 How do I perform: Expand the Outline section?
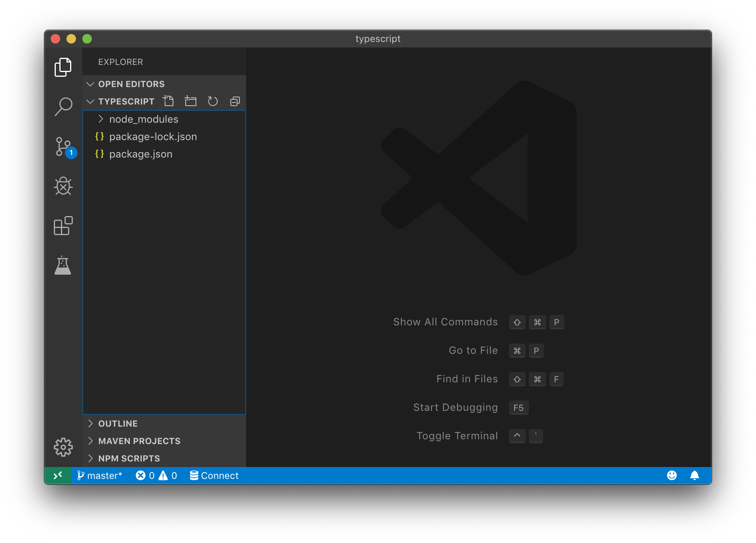(x=118, y=423)
